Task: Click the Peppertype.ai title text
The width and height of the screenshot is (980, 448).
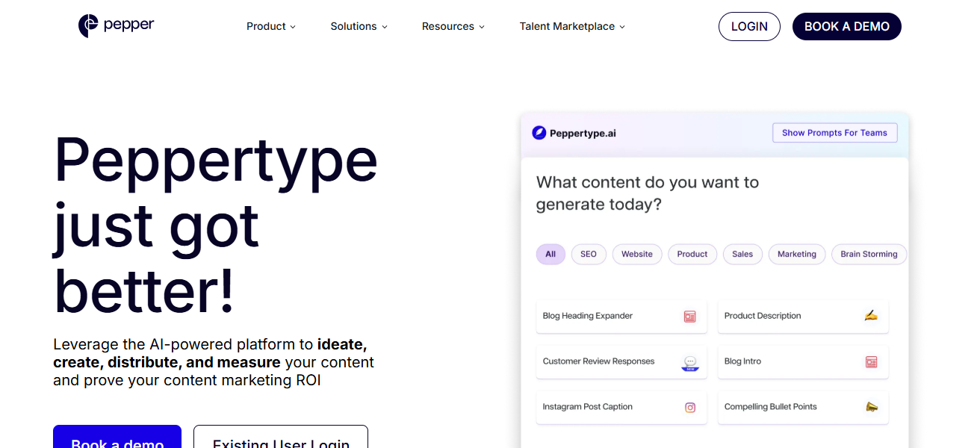Action: pos(583,134)
